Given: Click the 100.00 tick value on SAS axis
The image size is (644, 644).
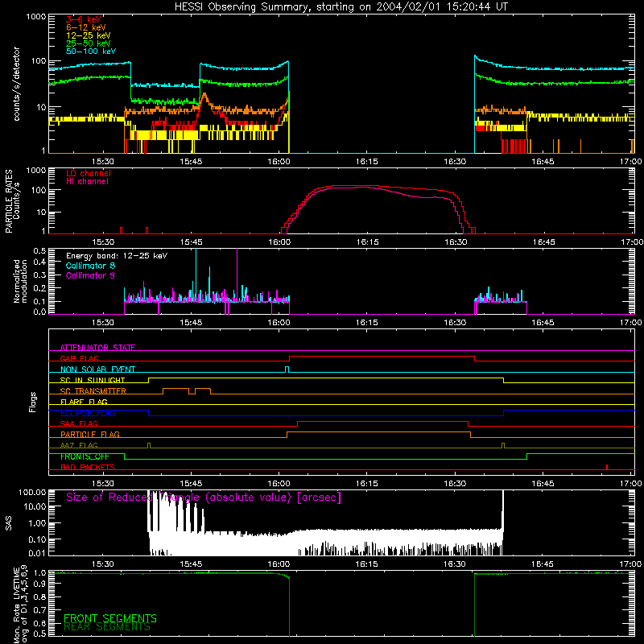Looking at the screenshot, I should point(32,492).
